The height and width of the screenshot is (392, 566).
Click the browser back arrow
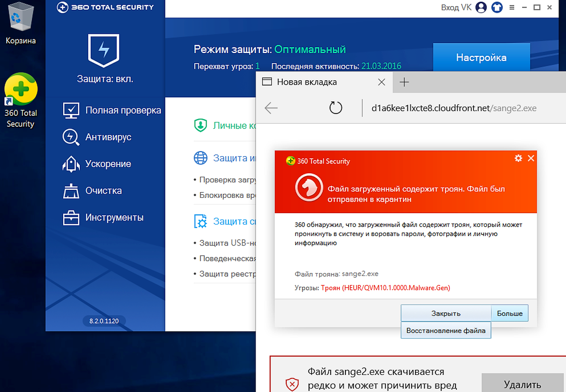pyautogui.click(x=271, y=108)
